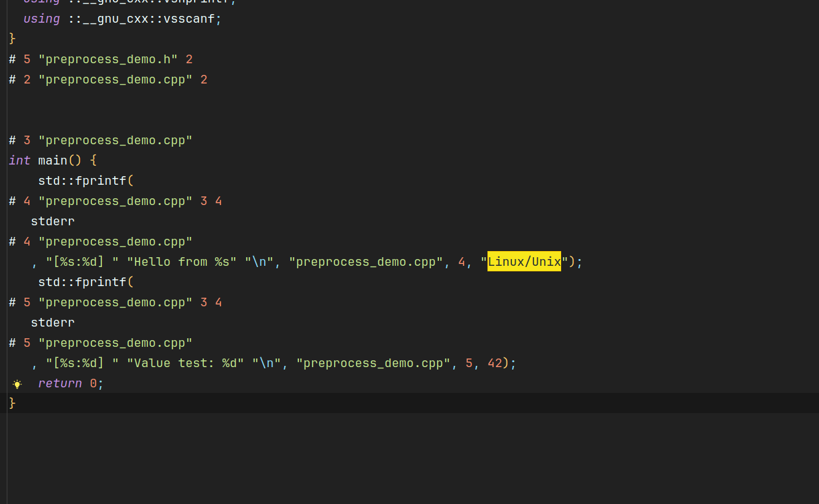Click the line marker # 5 "preprocess_demo.cpp" 3 4
Viewport: 819px width, 504px height.
coord(115,303)
